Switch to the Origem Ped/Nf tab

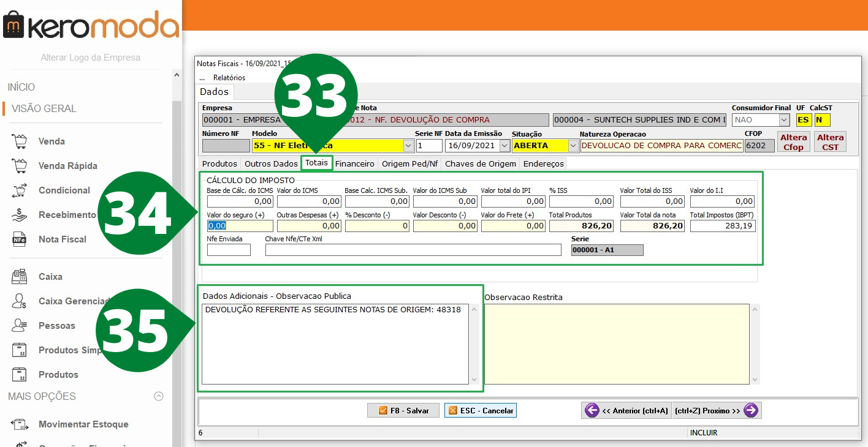pos(409,163)
